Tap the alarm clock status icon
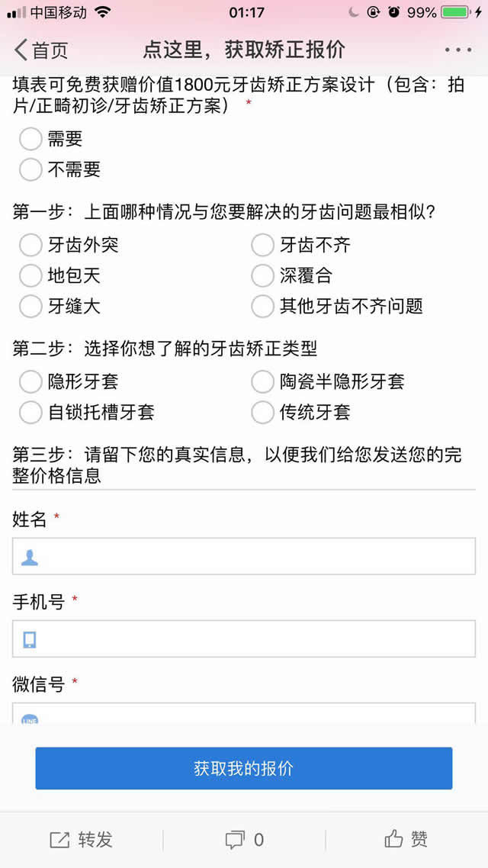The image size is (488, 868). pos(393,12)
